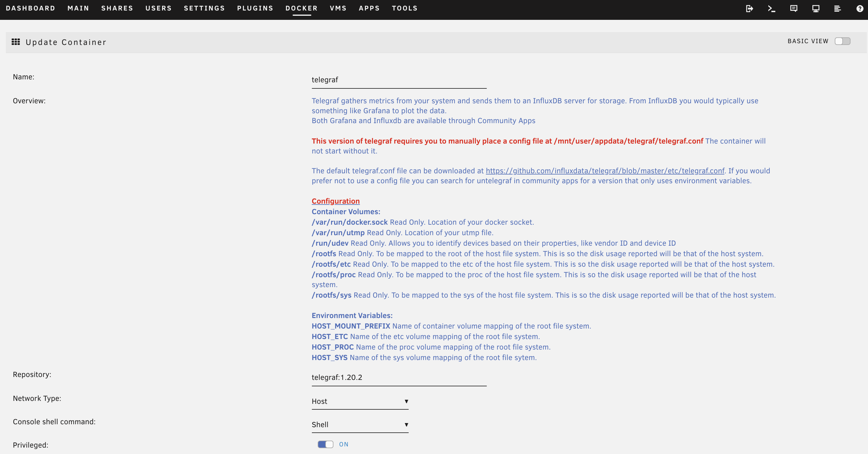Click the grid icon beside Update Container
This screenshot has height=454, width=868.
coord(16,42)
